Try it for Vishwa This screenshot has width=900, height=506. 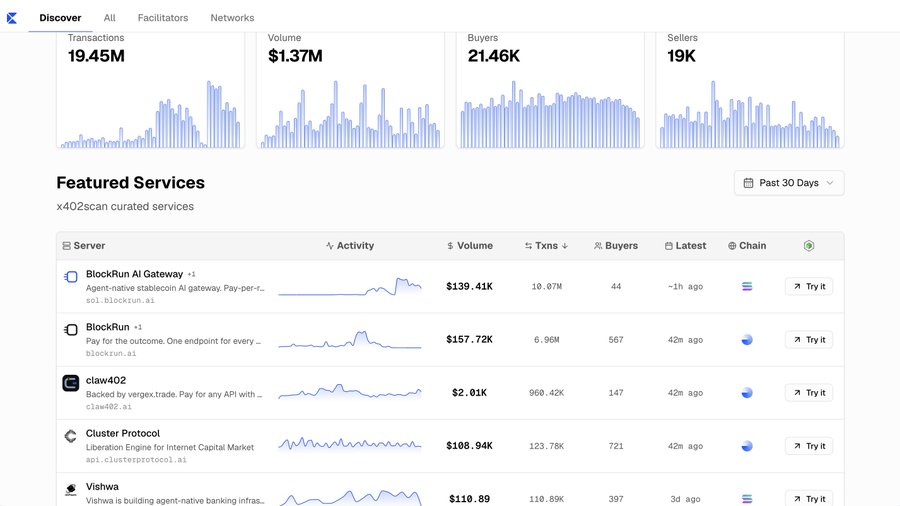pyautogui.click(x=809, y=499)
